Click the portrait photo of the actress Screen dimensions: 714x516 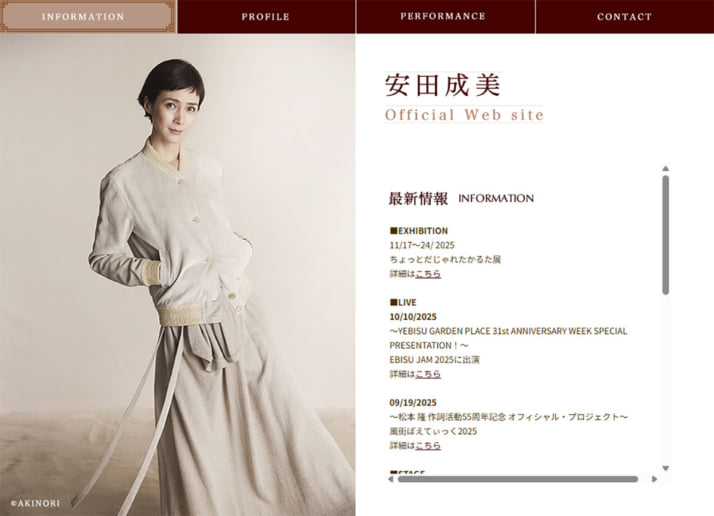pyautogui.click(x=178, y=275)
